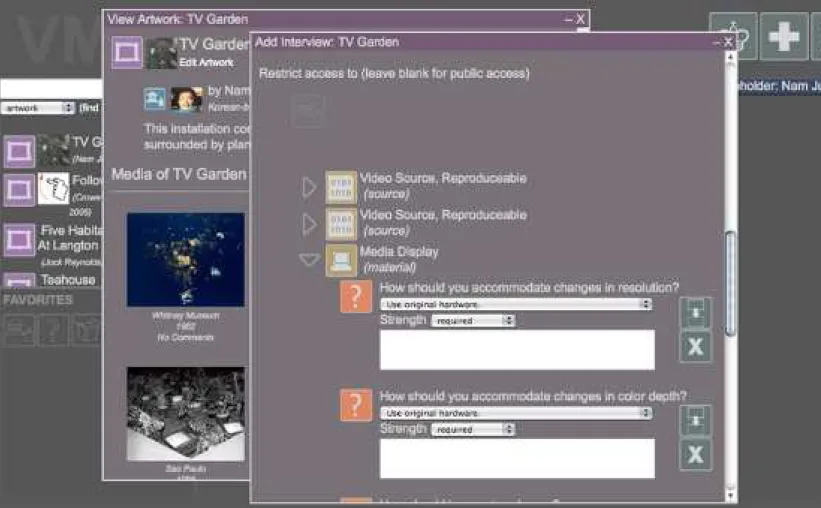Click the scroll-up arrow in Add Interview window
Screen dimensions: 821x508
tap(730, 58)
